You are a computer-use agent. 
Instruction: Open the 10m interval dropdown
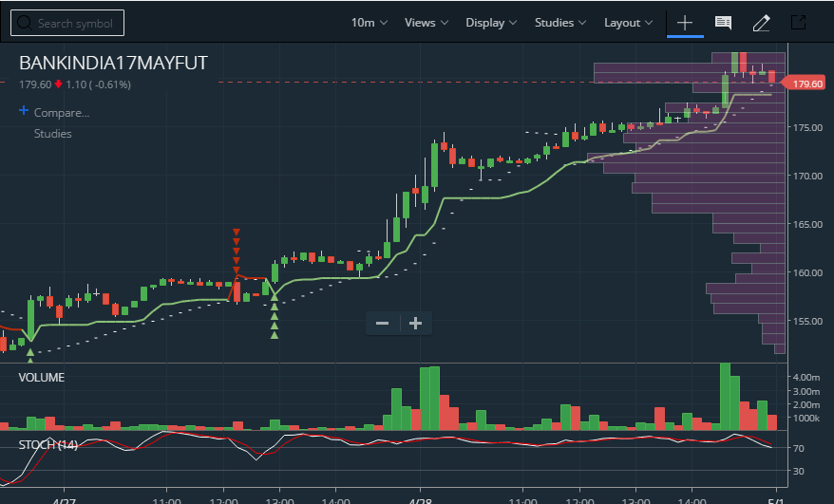370,23
